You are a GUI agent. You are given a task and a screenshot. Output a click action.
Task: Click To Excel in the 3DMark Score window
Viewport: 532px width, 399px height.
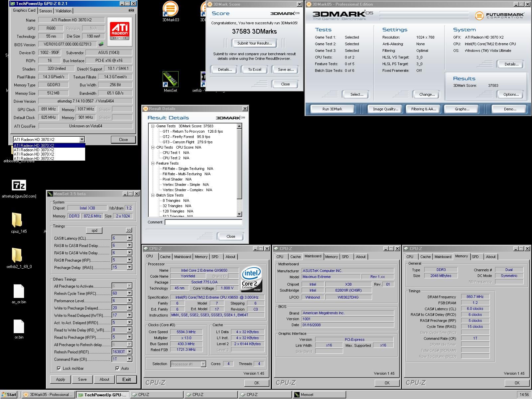click(x=255, y=69)
